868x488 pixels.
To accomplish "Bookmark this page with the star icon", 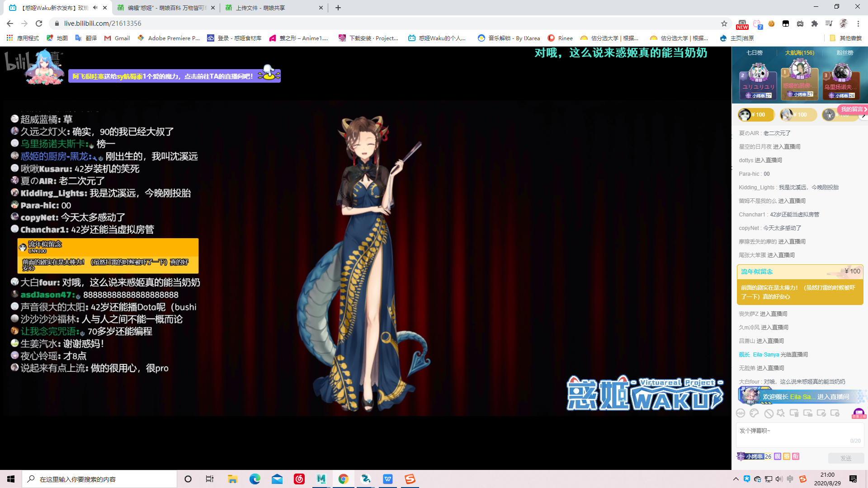I will pyautogui.click(x=724, y=23).
